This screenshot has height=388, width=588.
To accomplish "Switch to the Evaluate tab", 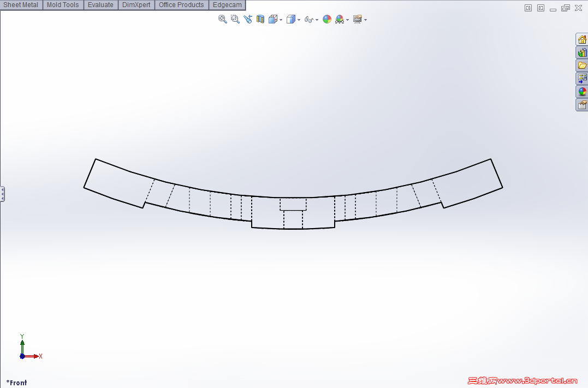I will click(100, 5).
